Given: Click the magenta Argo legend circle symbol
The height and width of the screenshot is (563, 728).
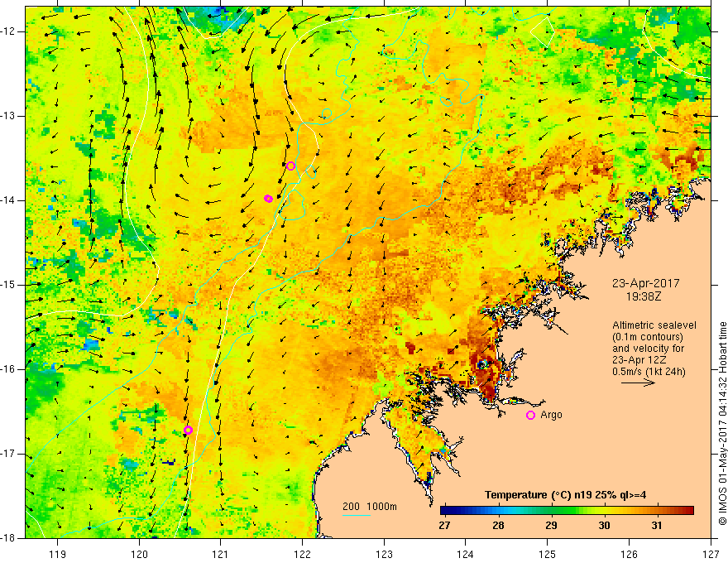Looking at the screenshot, I should point(530,416).
